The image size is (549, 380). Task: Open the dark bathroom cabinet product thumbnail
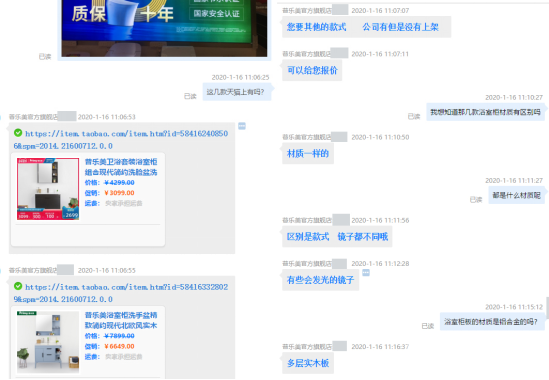click(x=48, y=189)
